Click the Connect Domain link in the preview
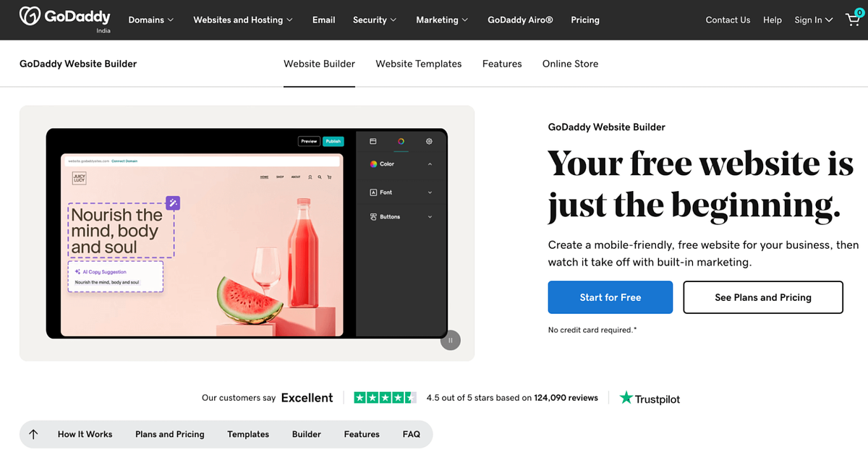This screenshot has height=463, width=868. (x=124, y=161)
